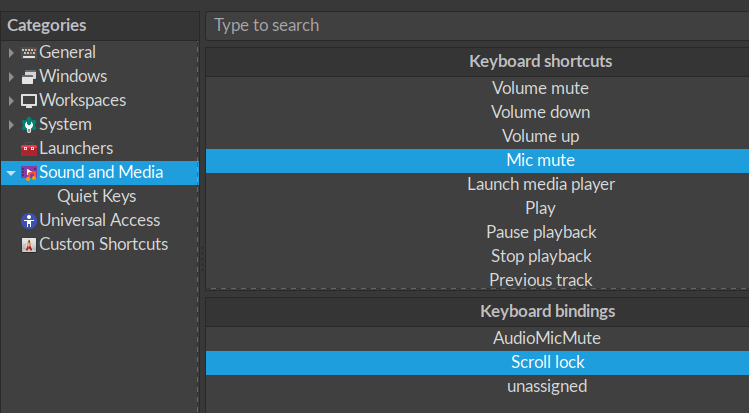Select the Pause playback shortcut
The image size is (749, 413).
[x=478, y=232]
